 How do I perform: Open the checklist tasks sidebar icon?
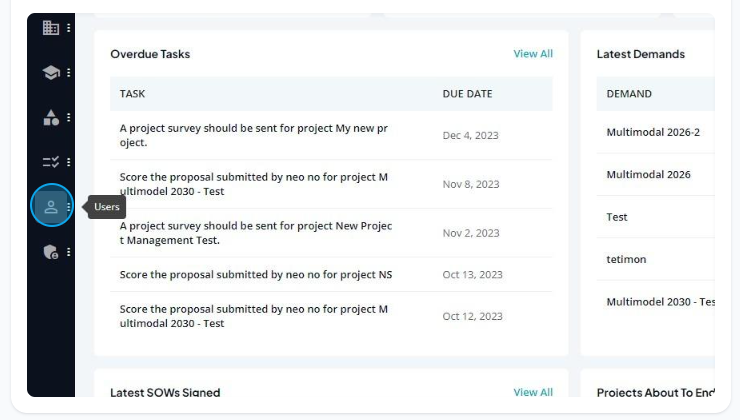point(50,162)
